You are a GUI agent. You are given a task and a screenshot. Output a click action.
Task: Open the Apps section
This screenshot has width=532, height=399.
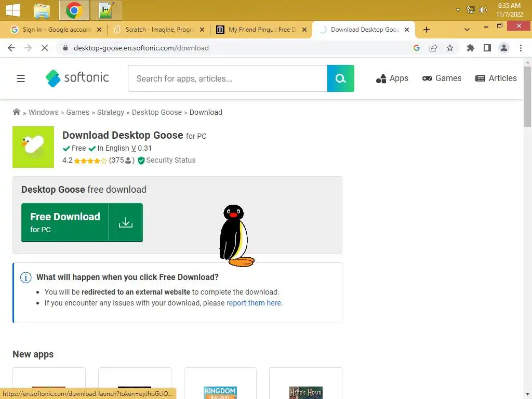click(392, 78)
